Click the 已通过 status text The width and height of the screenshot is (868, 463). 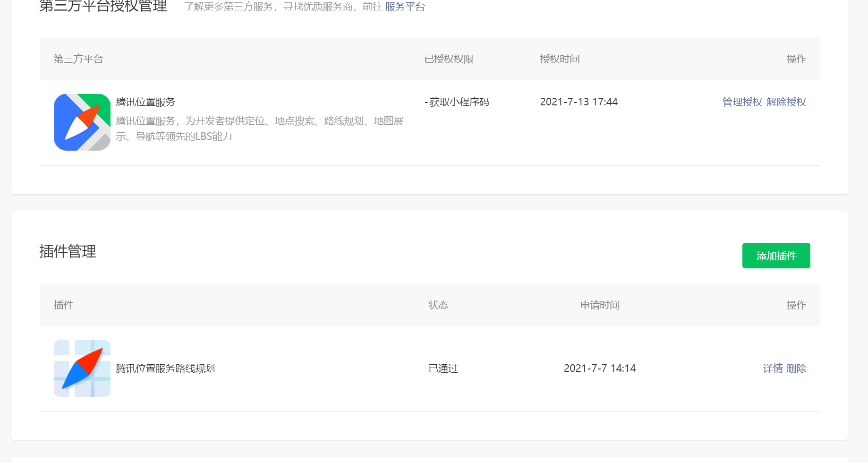(443, 369)
